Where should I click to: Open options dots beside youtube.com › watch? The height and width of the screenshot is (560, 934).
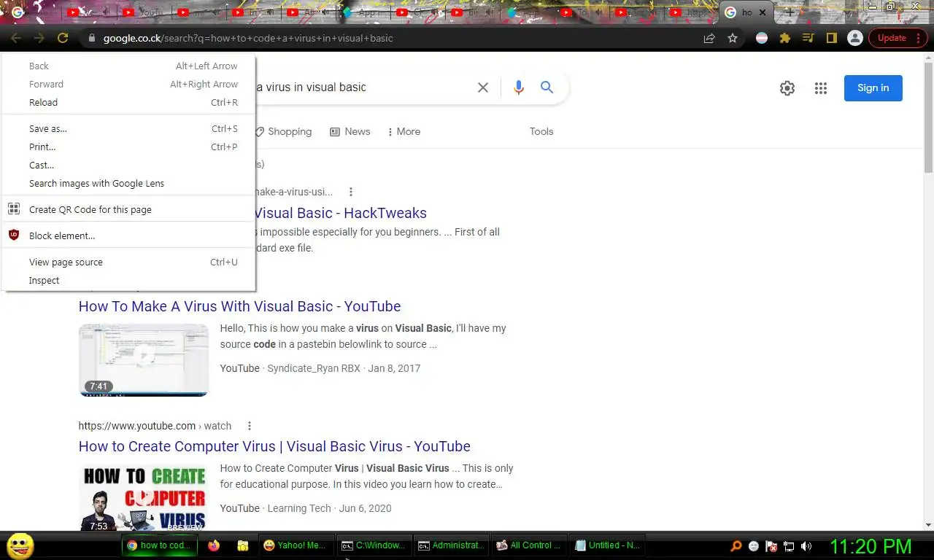coord(250,426)
